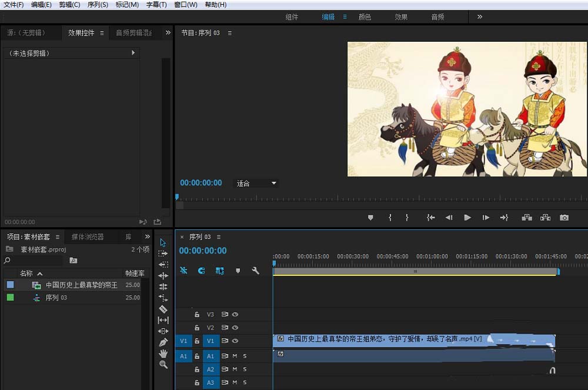Viewport: 588px width, 390px height.
Task: Select the Pen tool
Action: coord(163,342)
